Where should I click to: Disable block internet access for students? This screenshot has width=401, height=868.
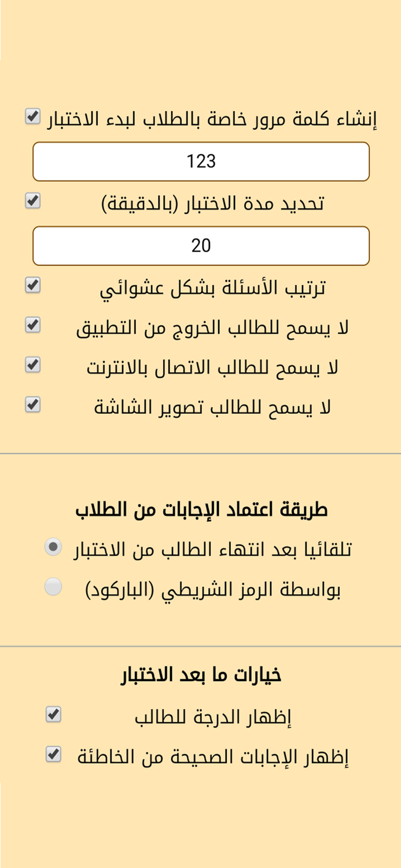32,365
